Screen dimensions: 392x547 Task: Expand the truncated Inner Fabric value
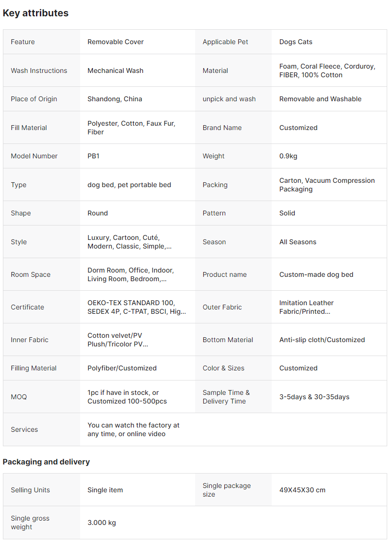118,340
